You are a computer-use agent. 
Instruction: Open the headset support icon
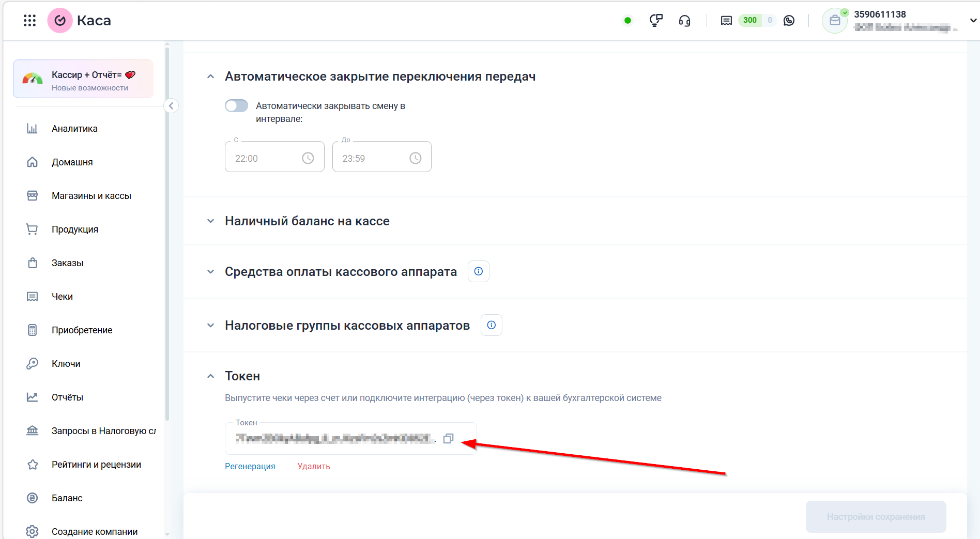click(684, 20)
